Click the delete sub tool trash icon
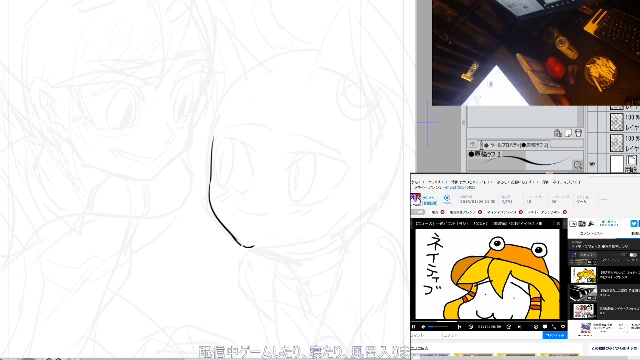The image size is (640, 360). pyautogui.click(x=578, y=133)
